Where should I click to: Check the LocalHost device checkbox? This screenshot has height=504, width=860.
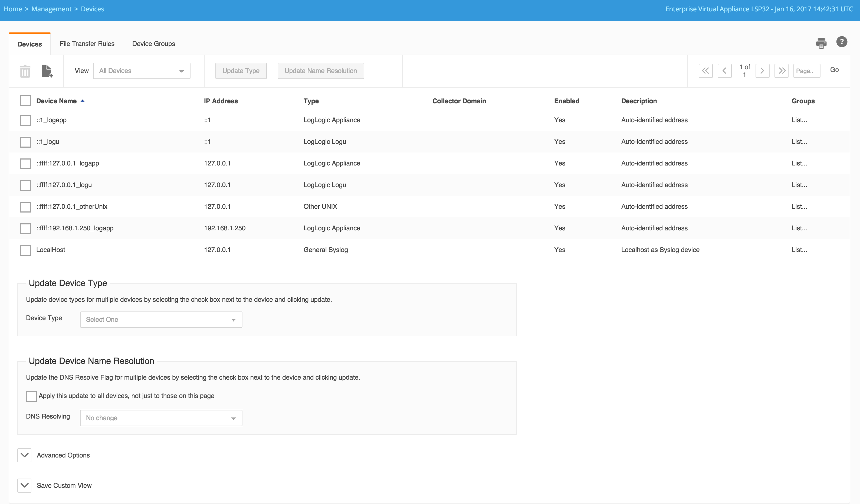pyautogui.click(x=25, y=250)
